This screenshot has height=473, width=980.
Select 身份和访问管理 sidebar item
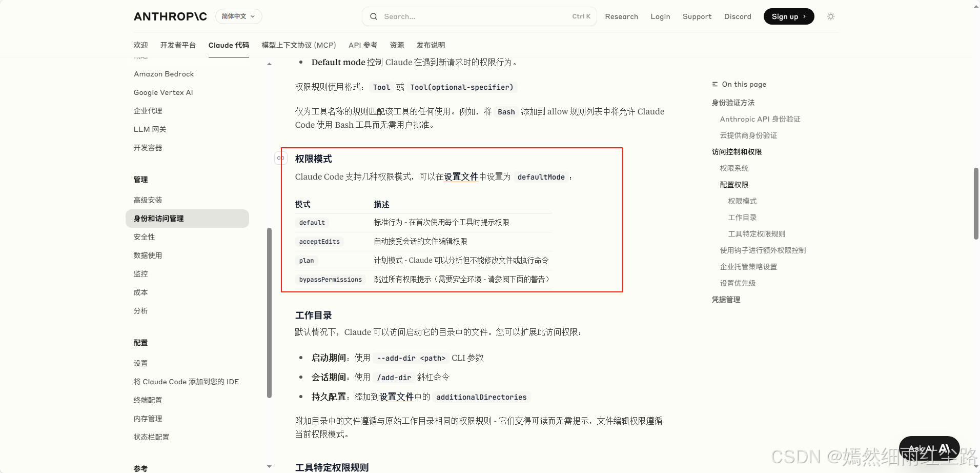[x=187, y=219]
